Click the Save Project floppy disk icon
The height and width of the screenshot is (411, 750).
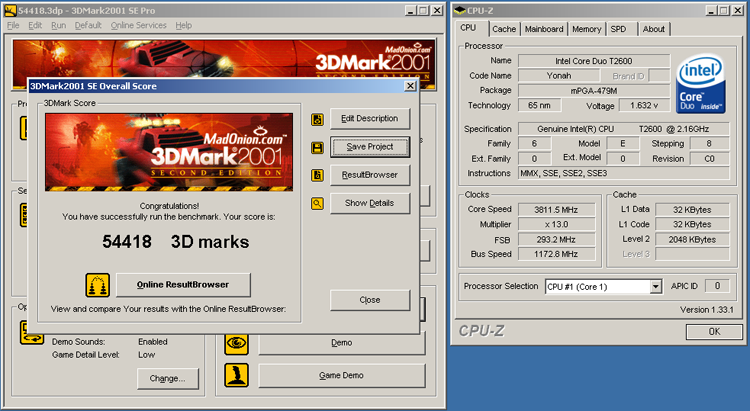pos(317,147)
